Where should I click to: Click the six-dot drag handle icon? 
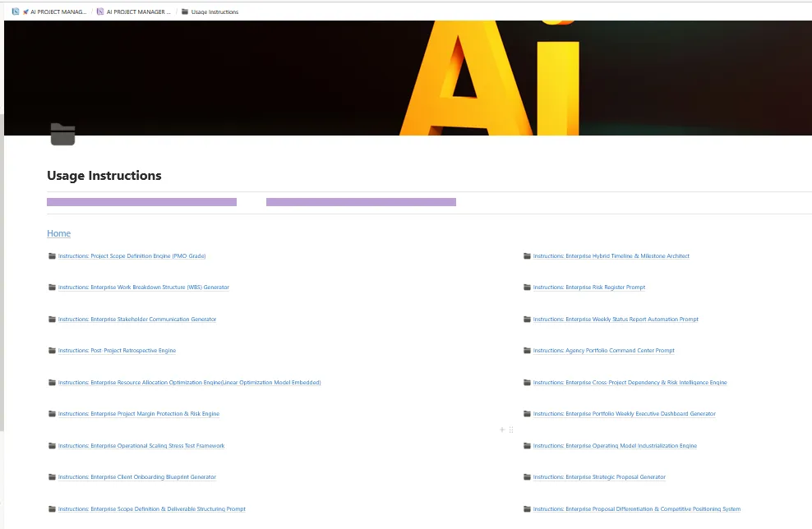click(x=510, y=430)
